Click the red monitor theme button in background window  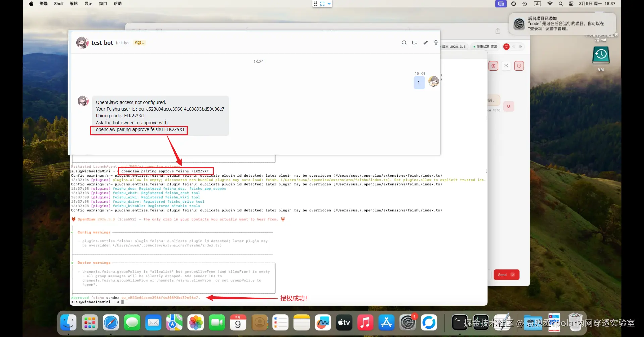(506, 47)
